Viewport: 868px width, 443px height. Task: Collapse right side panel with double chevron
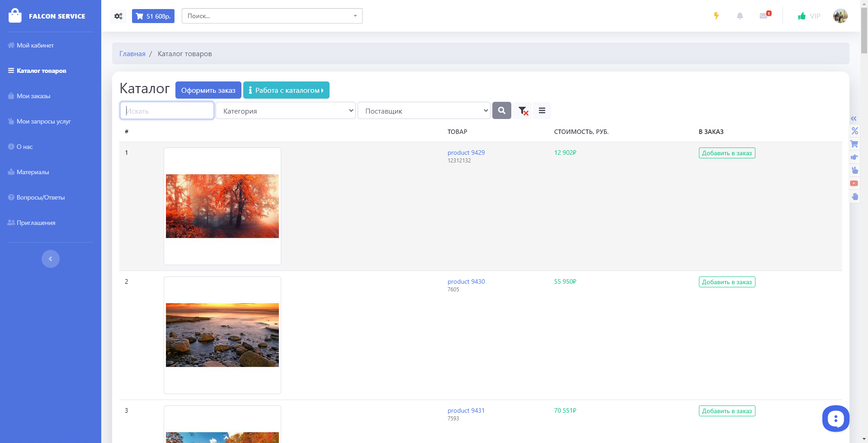tap(854, 119)
